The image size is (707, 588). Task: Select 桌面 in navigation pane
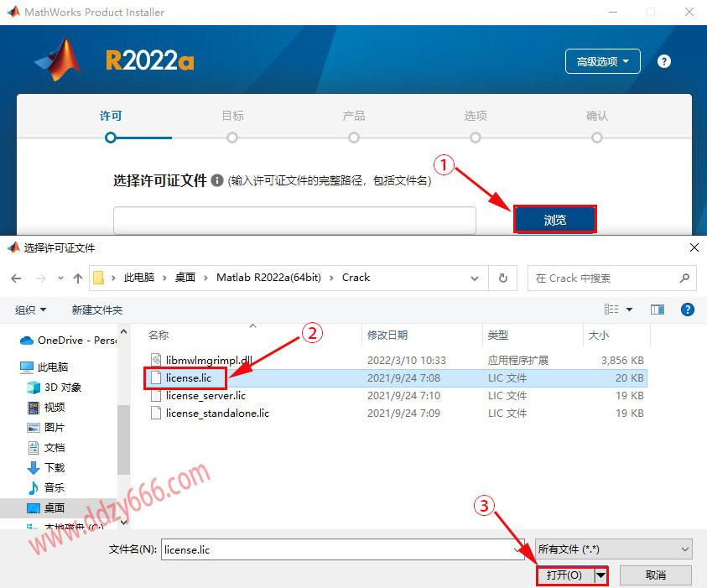(46, 508)
